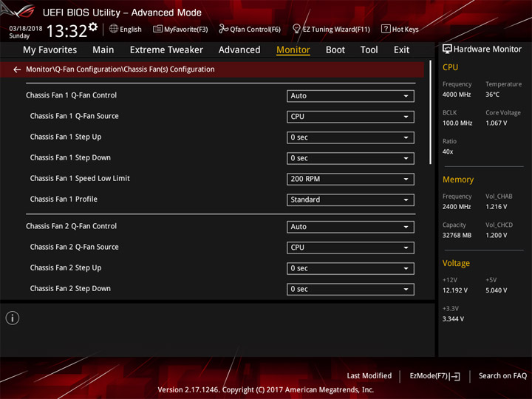The height and width of the screenshot is (399, 532).
Task: Select Chassis Fan 1 Speed Low Limit label
Action: [x=80, y=179]
